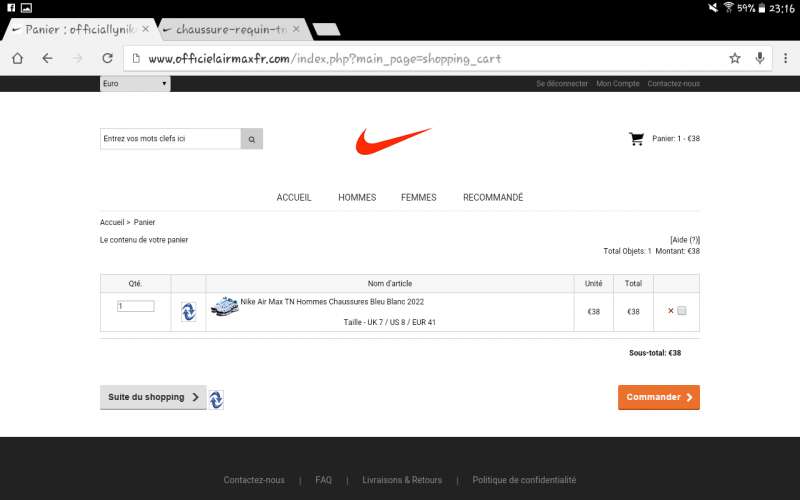Open the FAQ footer link
Viewport: 800px width, 500px height.
323,480
